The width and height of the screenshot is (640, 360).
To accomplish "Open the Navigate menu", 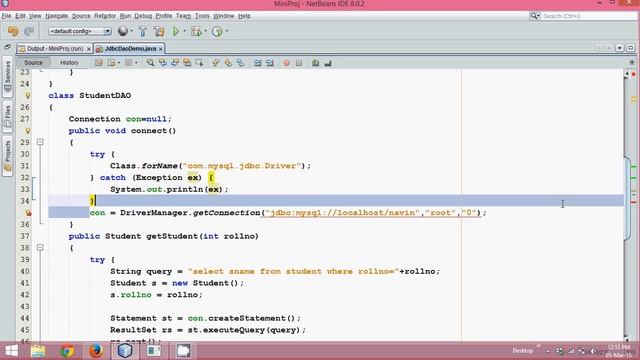I will (56, 16).
